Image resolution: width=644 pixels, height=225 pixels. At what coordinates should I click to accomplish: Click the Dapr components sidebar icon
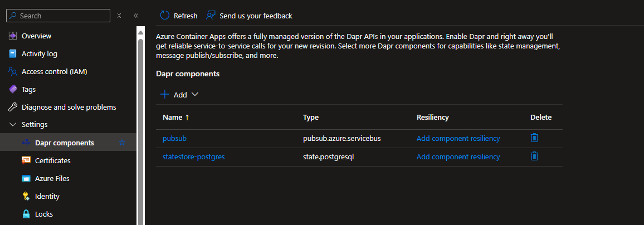click(x=26, y=143)
